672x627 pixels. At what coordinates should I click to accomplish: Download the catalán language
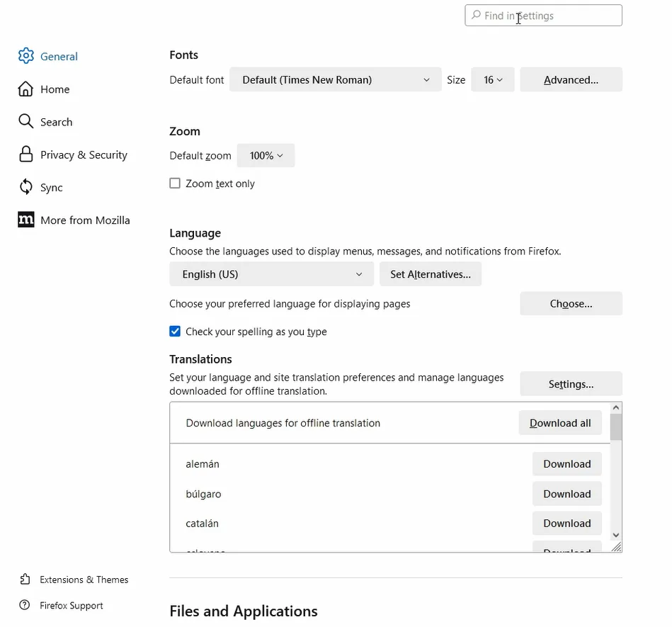click(x=567, y=524)
